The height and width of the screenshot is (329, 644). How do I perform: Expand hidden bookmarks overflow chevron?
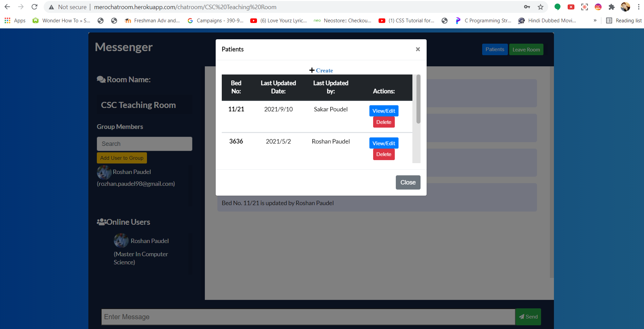pyautogui.click(x=595, y=21)
